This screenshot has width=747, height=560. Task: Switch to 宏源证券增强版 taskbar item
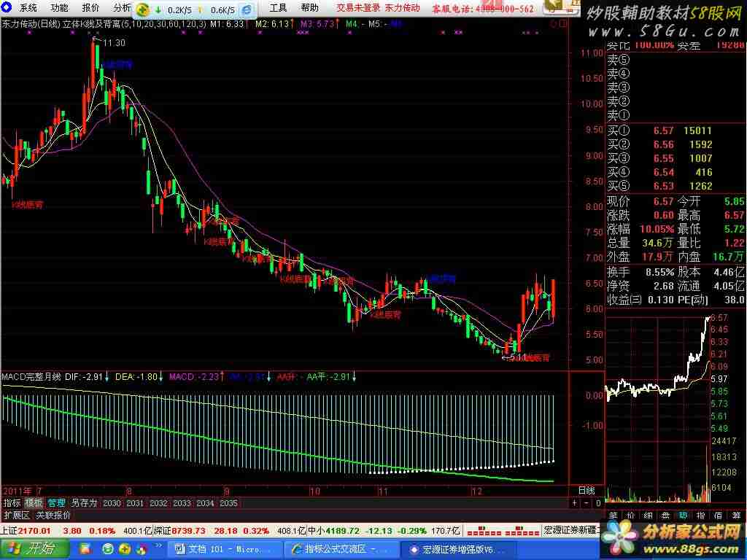(457, 549)
